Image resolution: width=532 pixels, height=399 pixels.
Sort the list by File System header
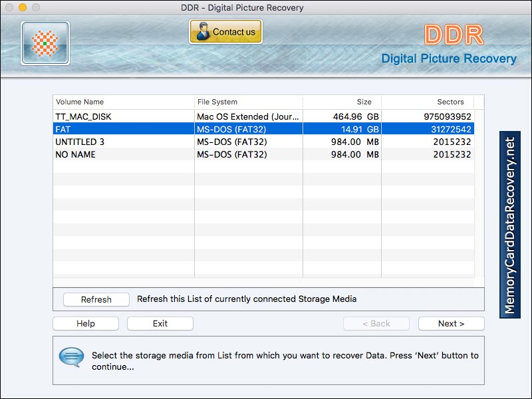pyautogui.click(x=219, y=102)
